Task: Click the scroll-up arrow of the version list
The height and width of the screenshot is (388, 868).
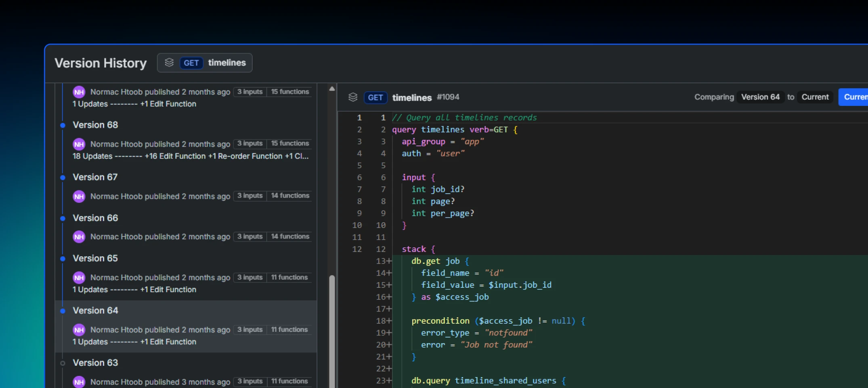Action: coord(332,89)
